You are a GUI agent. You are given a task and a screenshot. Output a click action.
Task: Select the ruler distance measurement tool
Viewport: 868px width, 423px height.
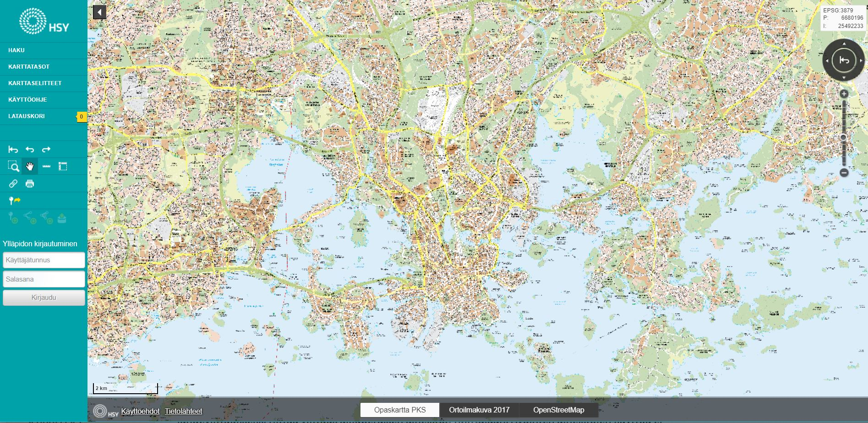[46, 166]
